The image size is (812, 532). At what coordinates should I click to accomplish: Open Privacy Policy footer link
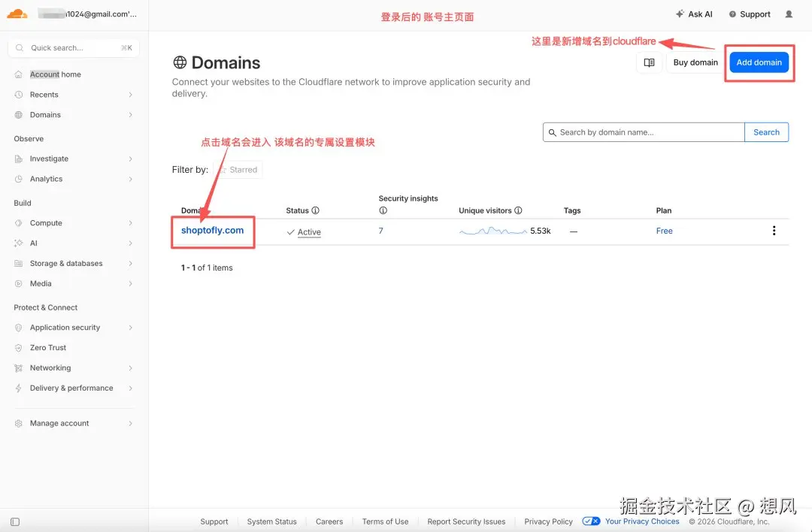(548, 521)
